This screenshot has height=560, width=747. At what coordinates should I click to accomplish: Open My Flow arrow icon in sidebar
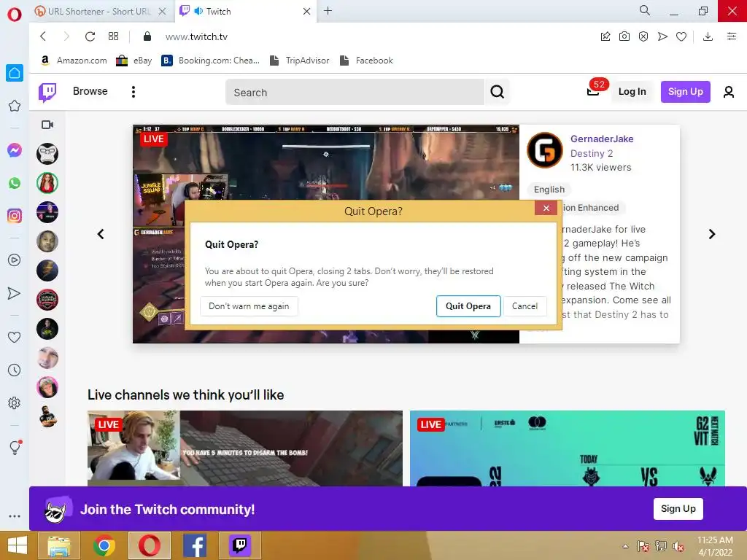(15, 293)
